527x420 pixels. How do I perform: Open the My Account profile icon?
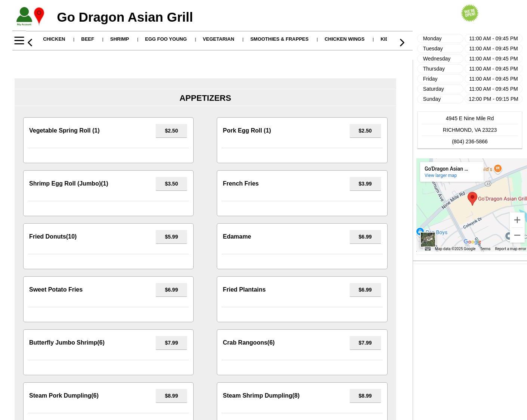[x=24, y=16]
